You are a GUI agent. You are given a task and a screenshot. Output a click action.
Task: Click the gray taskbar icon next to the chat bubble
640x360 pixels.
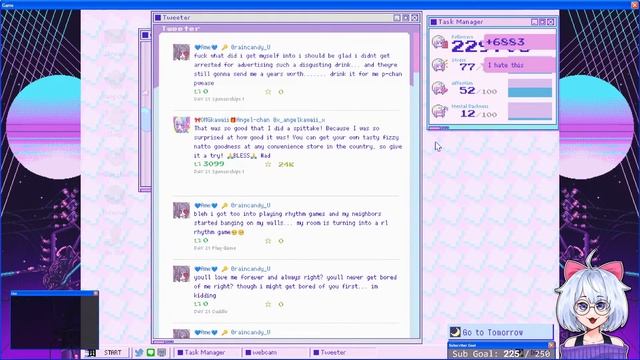pyautogui.click(x=162, y=352)
